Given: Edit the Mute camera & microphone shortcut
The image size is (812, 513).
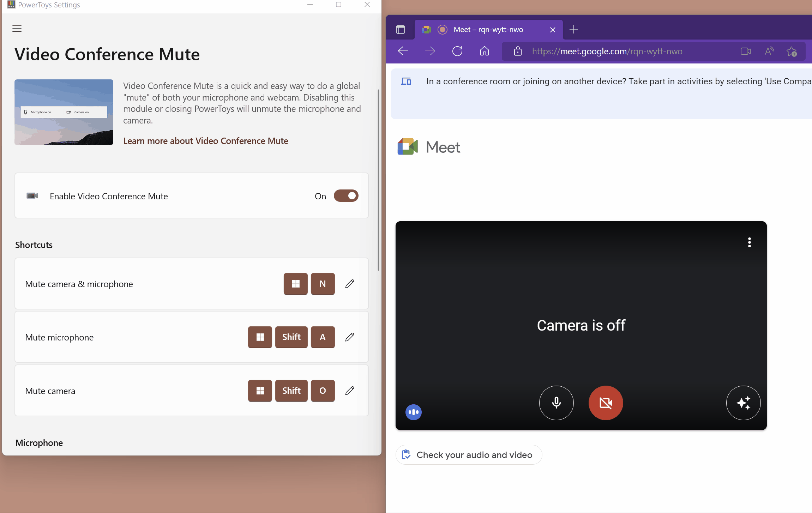Looking at the screenshot, I should [349, 284].
